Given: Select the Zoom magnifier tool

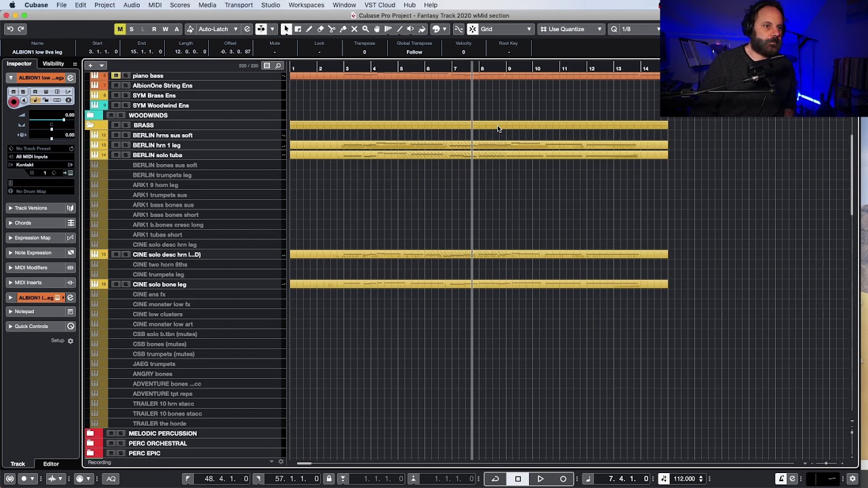Looking at the screenshot, I should click(366, 28).
